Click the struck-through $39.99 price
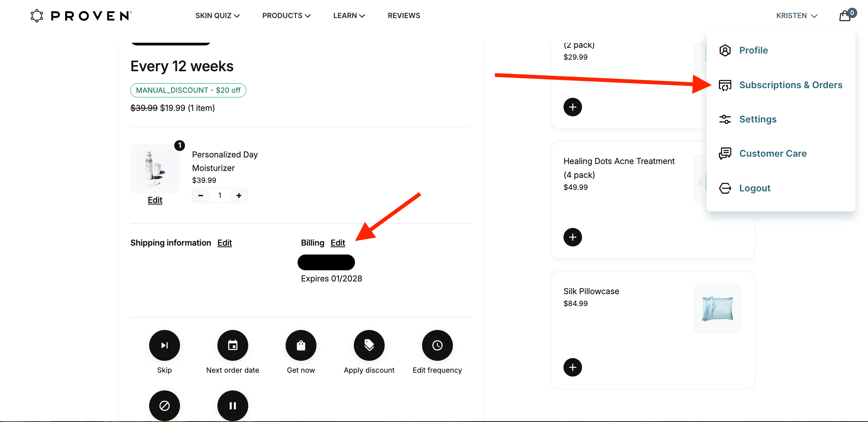Viewport: 868px width, 422px height. (x=144, y=108)
